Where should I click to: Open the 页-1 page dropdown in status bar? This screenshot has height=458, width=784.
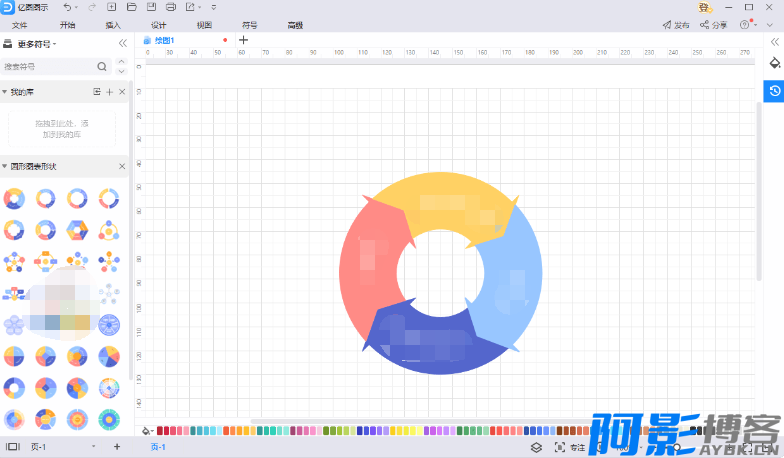tap(62, 446)
